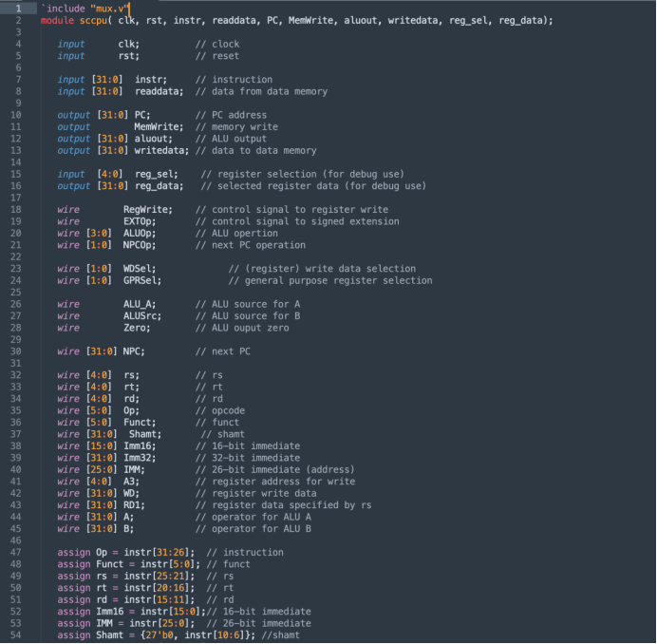Place cursor on the RegWrite wire name
The image size is (657, 644).
(147, 210)
